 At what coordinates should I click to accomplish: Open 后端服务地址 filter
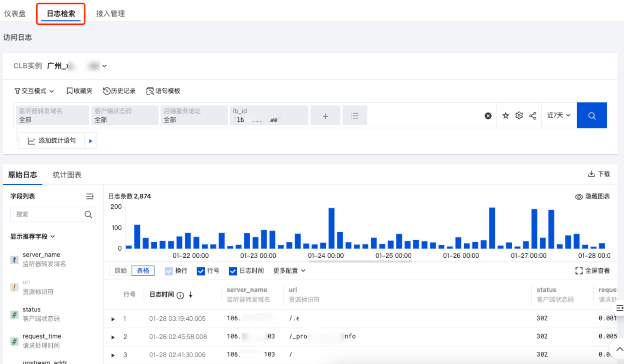(194, 115)
